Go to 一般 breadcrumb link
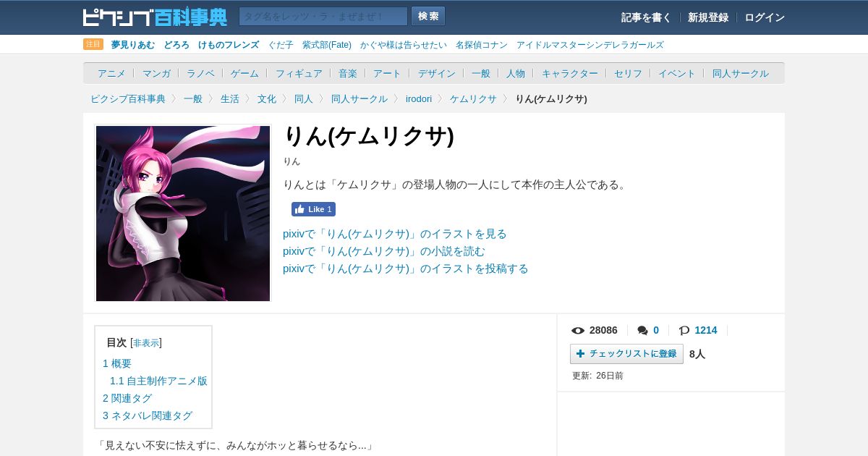 click(x=193, y=98)
